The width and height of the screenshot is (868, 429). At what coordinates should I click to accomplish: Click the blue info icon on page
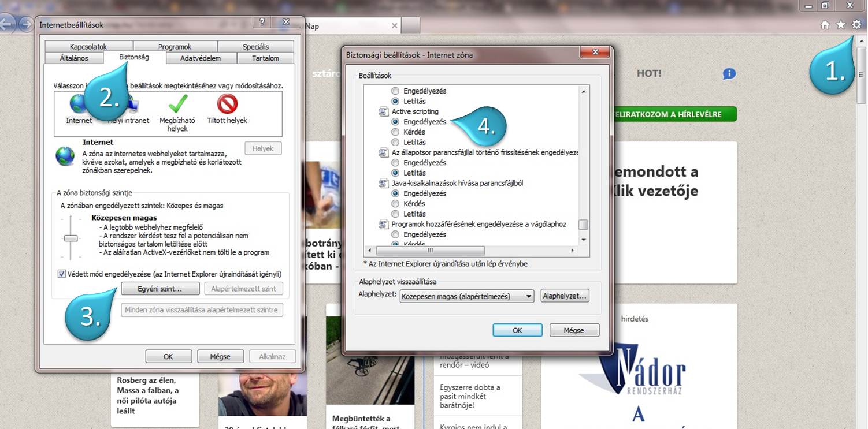coord(729,74)
